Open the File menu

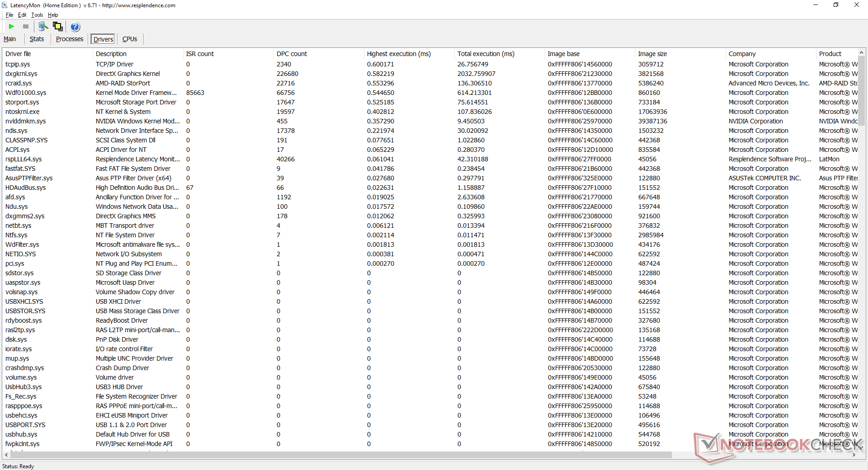click(9, 15)
